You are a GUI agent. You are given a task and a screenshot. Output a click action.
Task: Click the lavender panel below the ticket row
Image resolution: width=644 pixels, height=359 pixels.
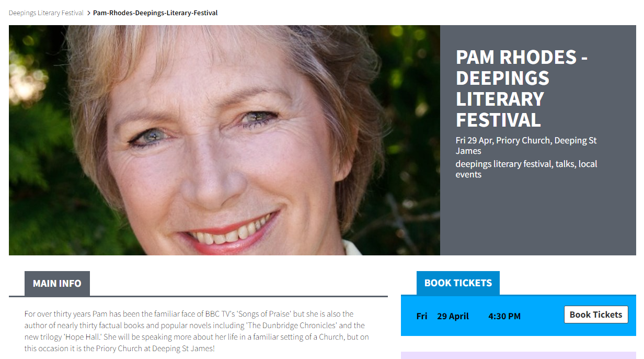tap(518, 355)
